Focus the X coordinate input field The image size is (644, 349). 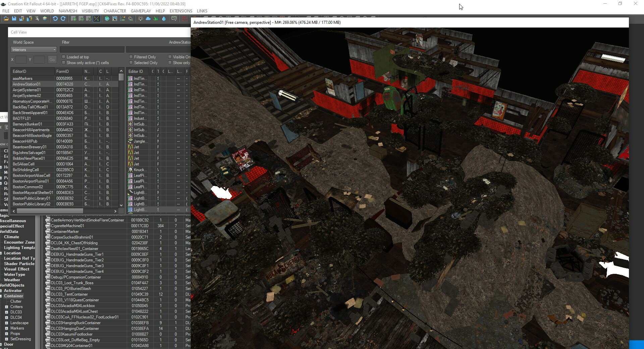(21, 60)
